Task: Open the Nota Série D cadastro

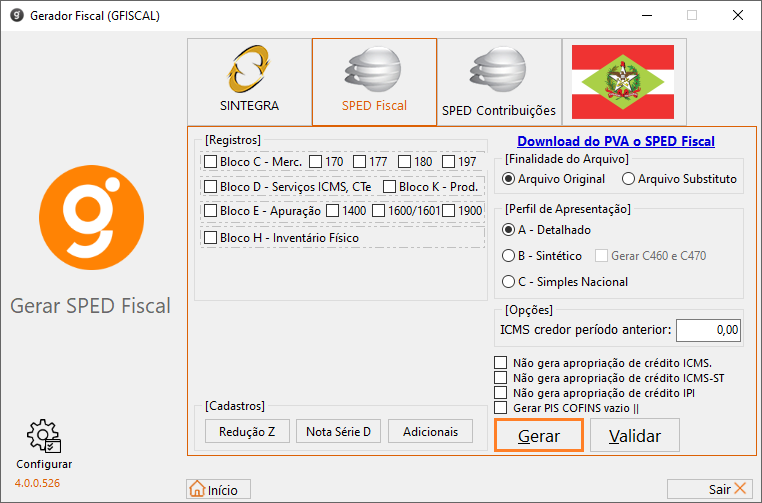Action: [339, 432]
